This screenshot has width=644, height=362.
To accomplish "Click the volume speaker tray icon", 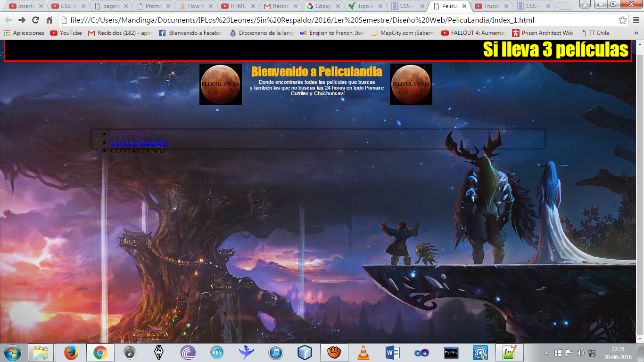I will pos(580,353).
